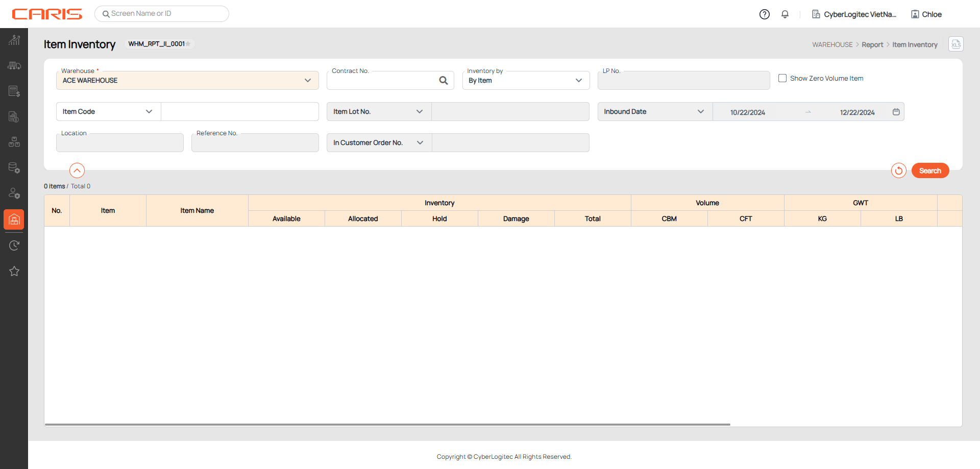Collapse the search filter panel
Screen dimensions: 980x469
click(77, 170)
